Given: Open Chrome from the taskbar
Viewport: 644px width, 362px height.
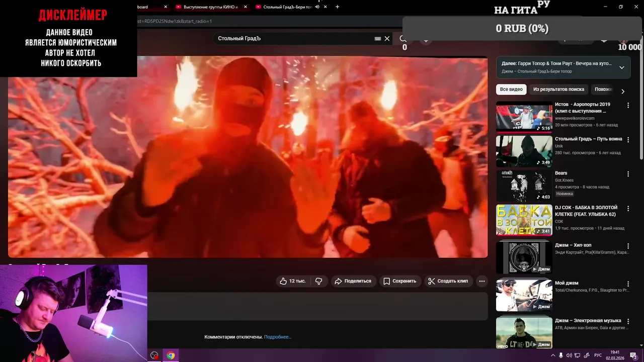Looking at the screenshot, I should click(x=171, y=355).
